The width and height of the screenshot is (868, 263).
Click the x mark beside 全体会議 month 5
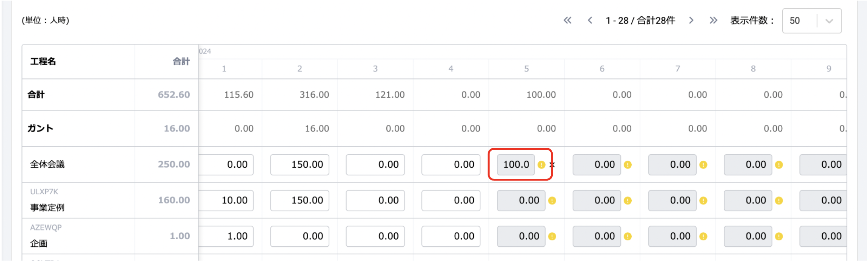click(x=552, y=164)
